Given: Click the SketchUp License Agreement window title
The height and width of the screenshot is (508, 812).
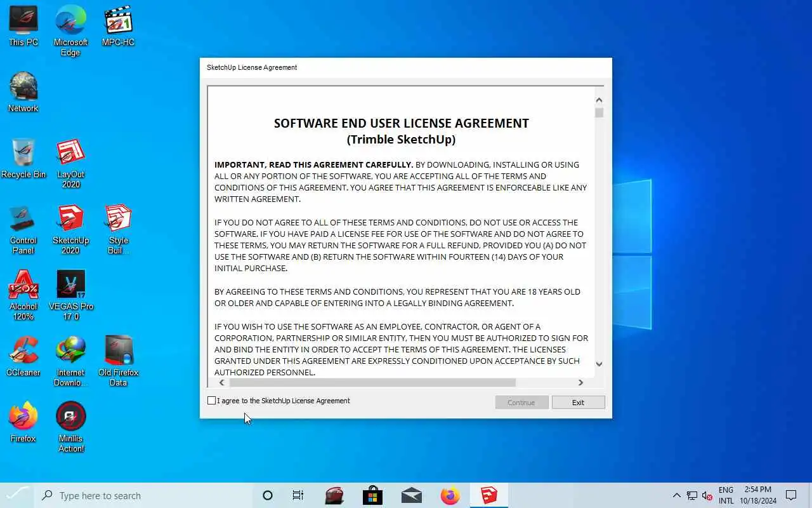Looking at the screenshot, I should point(252,67).
